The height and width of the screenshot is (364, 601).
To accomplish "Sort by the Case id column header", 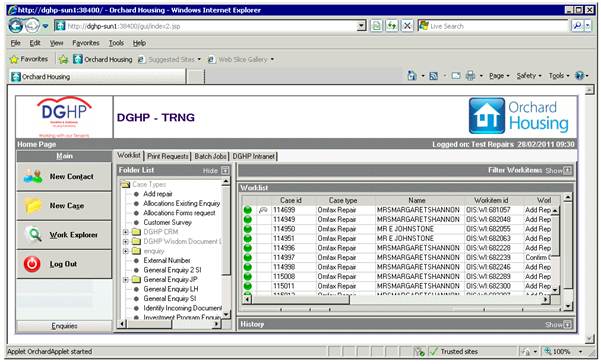I will pyautogui.click(x=291, y=200).
